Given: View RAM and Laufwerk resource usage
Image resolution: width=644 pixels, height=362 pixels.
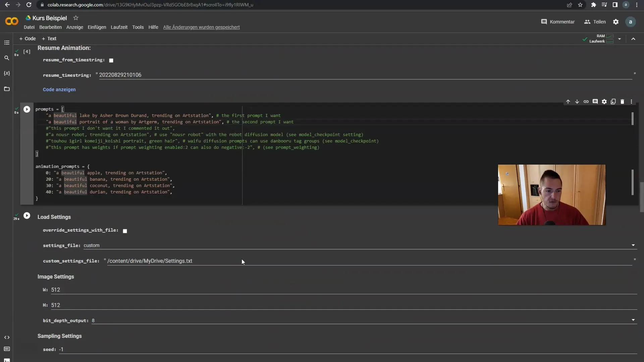Looking at the screenshot, I should point(601,39).
